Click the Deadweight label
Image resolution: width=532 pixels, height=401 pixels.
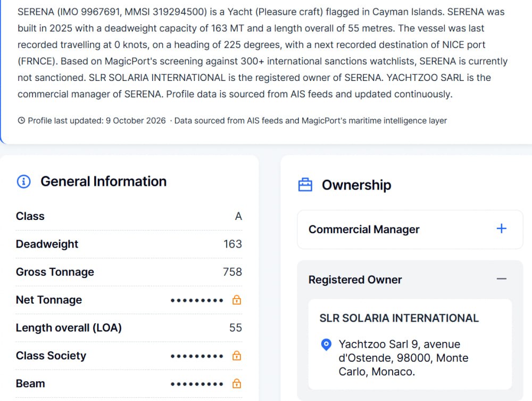pos(47,244)
